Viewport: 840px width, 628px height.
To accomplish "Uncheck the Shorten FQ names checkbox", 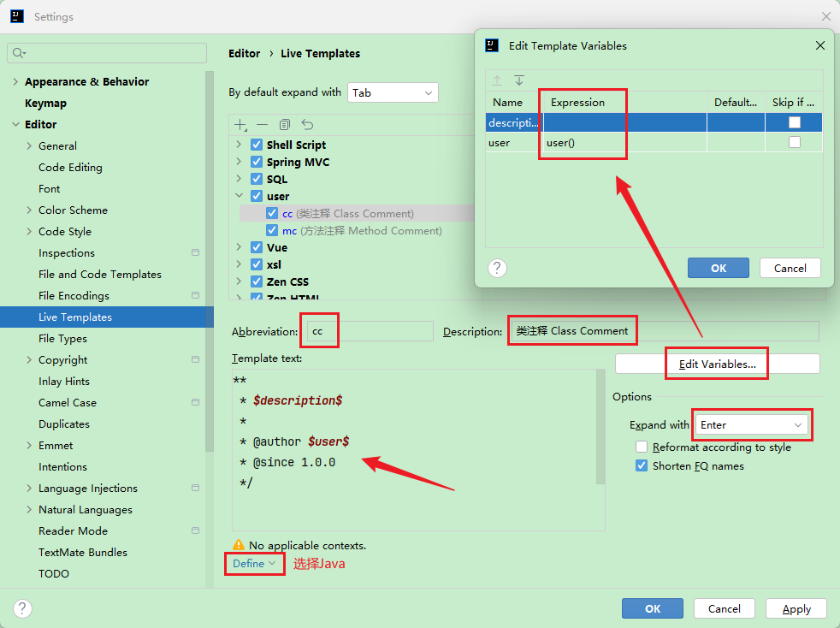I will click(642, 466).
